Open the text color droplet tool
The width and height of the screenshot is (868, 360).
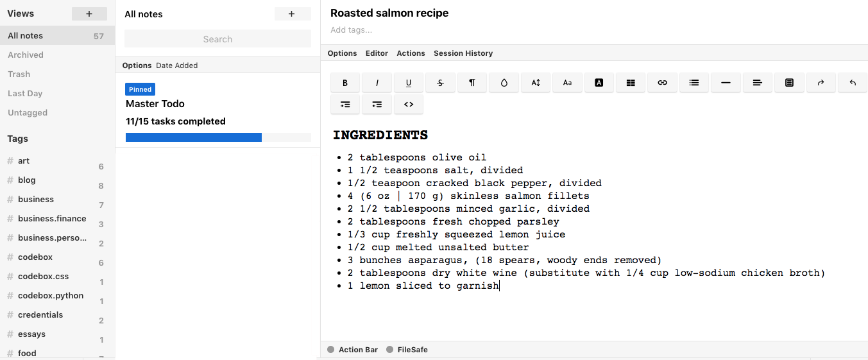coord(504,83)
